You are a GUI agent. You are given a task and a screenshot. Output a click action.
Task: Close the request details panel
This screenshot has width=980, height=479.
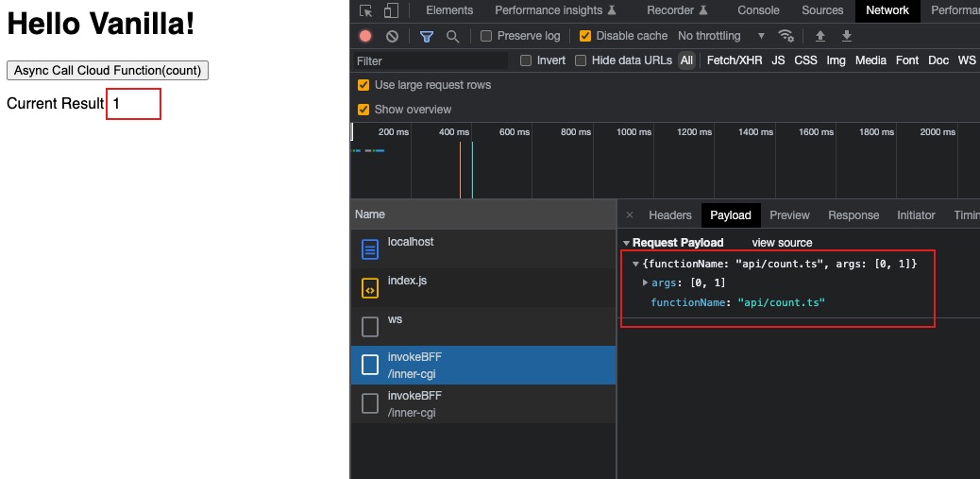630,215
